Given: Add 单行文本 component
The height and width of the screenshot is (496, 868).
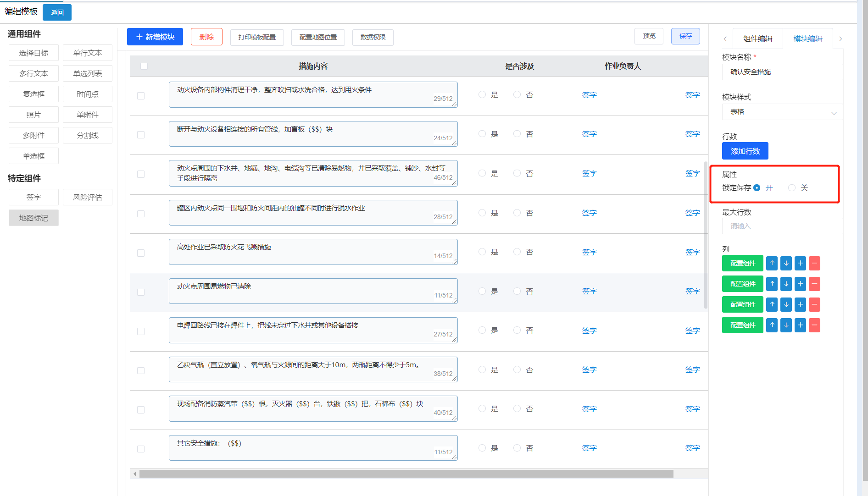Looking at the screenshot, I should 88,53.
